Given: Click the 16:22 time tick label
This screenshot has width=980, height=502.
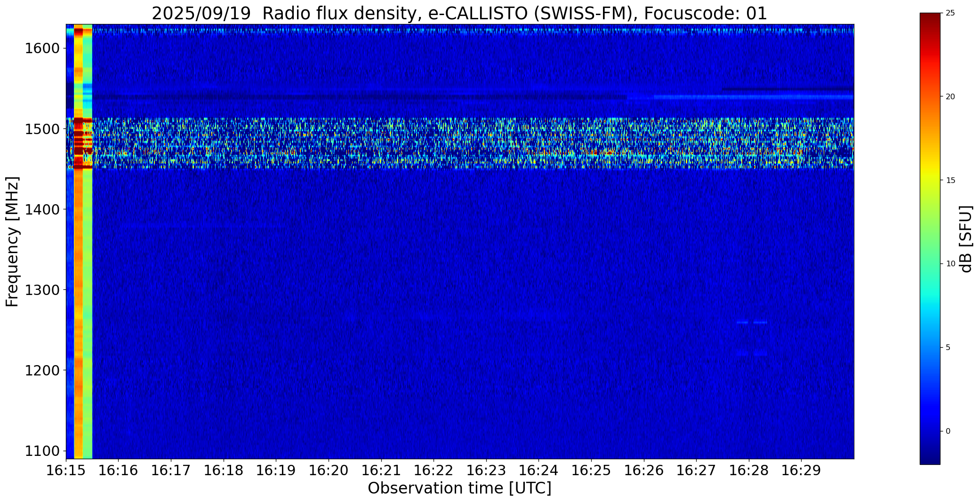Looking at the screenshot, I should (434, 470).
